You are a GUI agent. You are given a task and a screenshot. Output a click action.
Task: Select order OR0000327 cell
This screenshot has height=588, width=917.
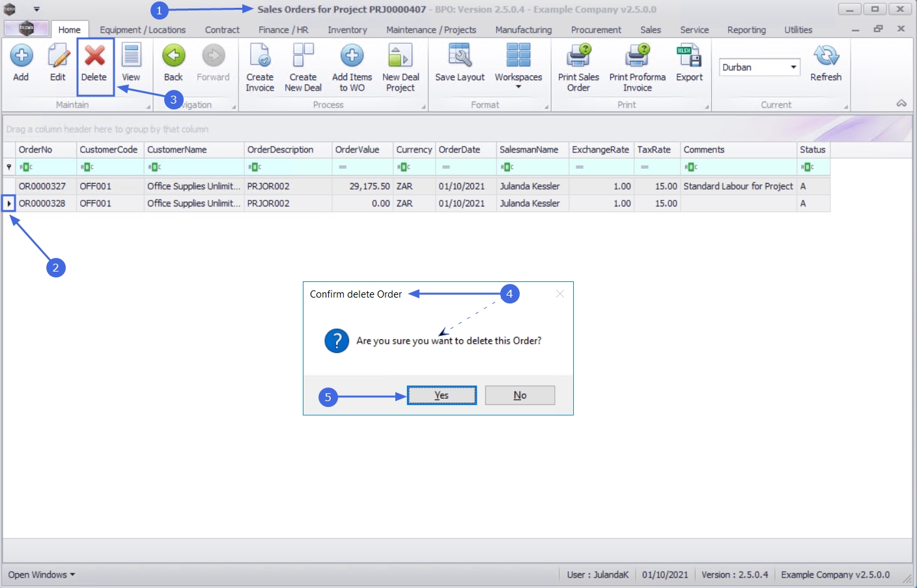coord(46,186)
